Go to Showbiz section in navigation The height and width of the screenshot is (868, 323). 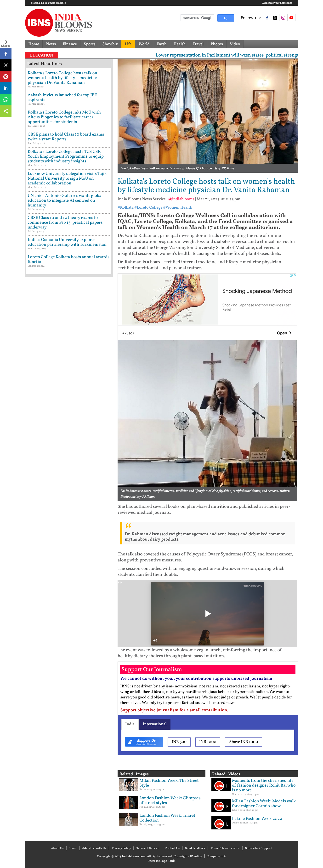[110, 44]
